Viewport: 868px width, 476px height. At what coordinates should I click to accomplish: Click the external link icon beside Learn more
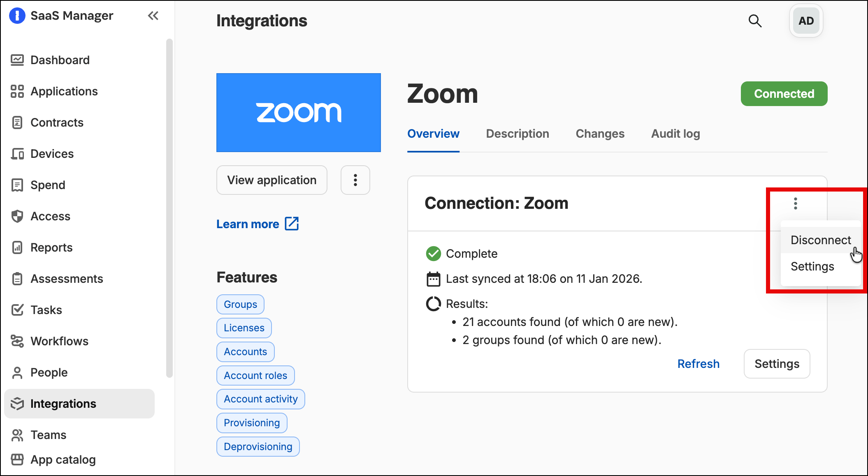[x=292, y=224]
